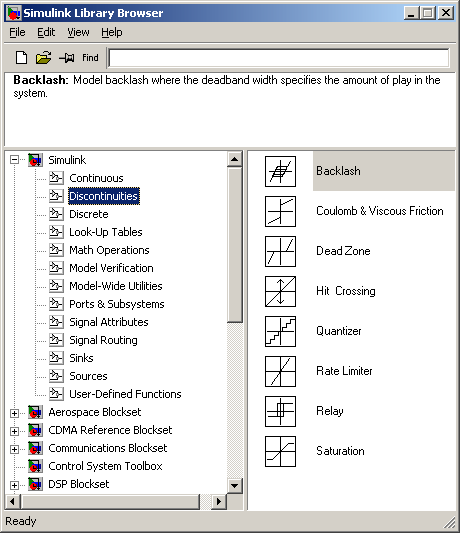Viewport: 460px width, 533px height.
Task: Select the Rate Limiter block icon
Action: click(280, 372)
